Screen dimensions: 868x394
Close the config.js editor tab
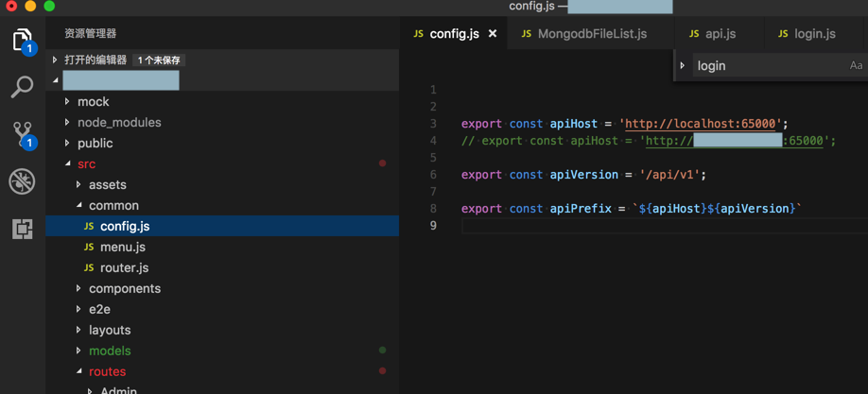[493, 34]
